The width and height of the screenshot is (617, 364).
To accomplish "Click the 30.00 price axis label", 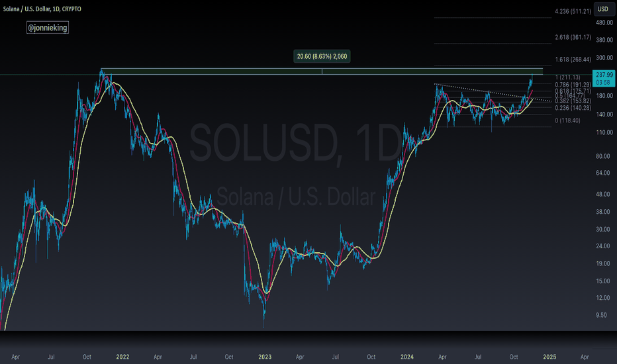I will point(603,230).
